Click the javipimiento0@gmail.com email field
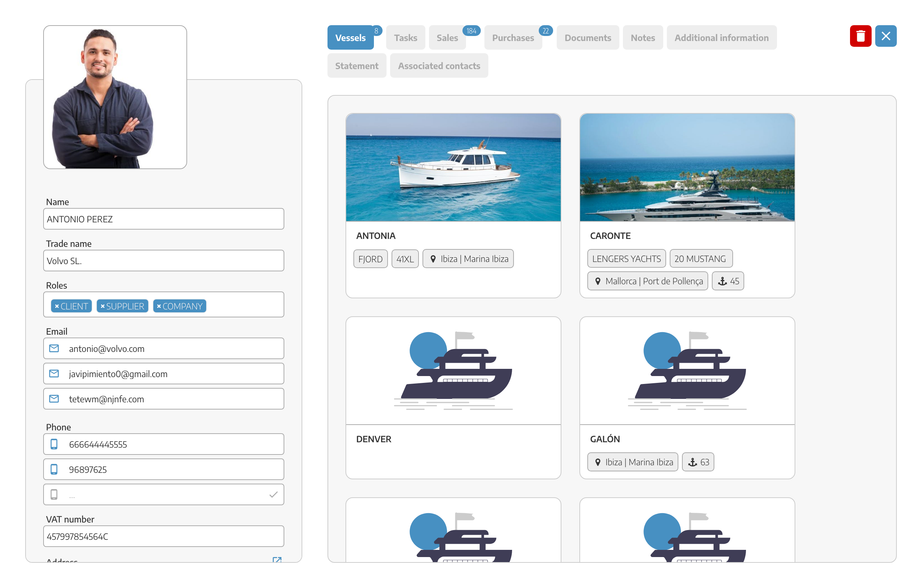The image size is (922, 588). [164, 374]
